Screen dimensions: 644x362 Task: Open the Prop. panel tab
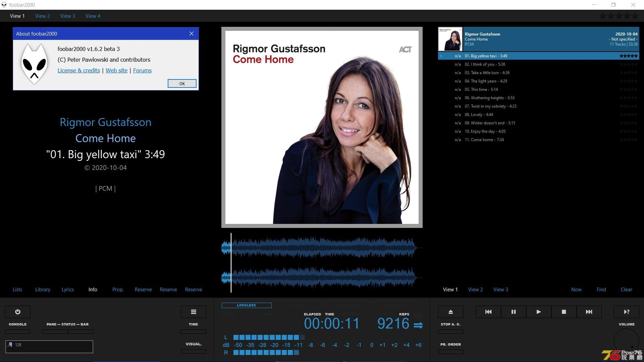tap(118, 290)
